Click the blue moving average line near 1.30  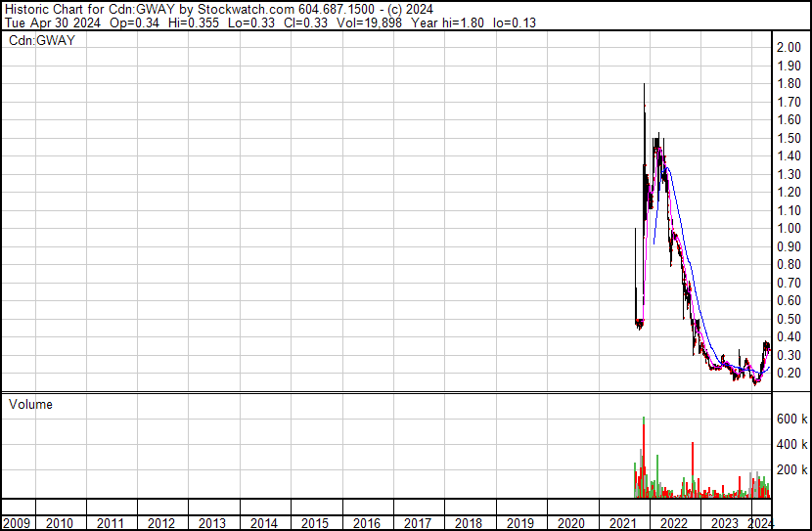669,171
